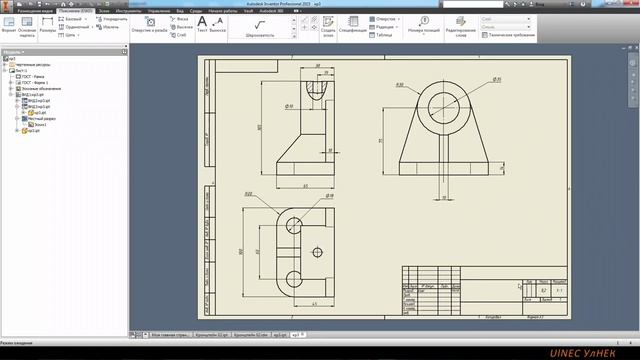Viewport: 640px width, 360px height.
Task: Collapse the Местный разрез node
Action: point(18,118)
